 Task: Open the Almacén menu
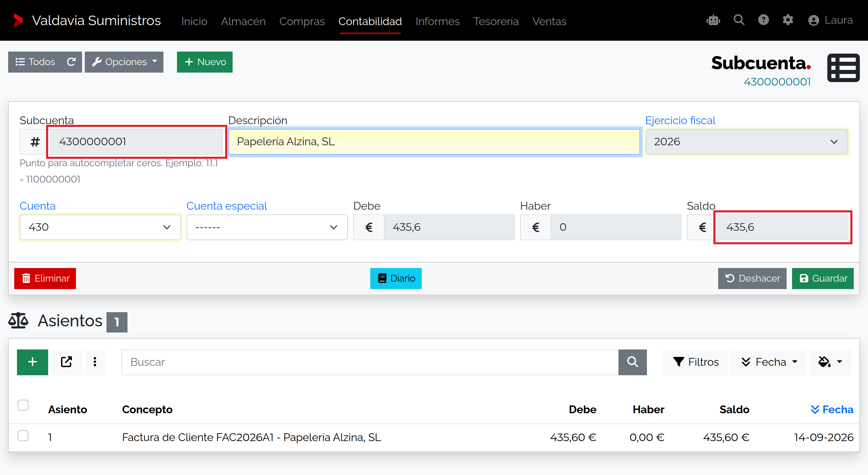243,21
